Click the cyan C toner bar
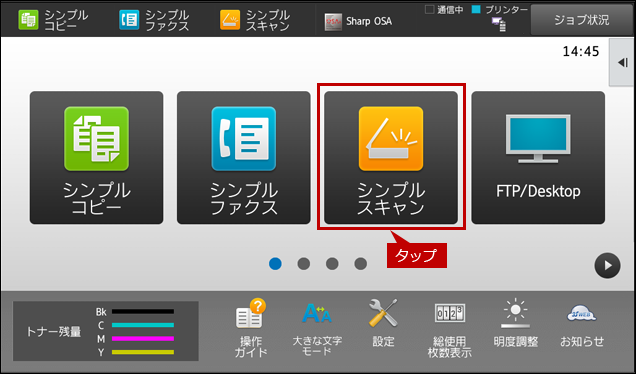 pyautogui.click(x=143, y=325)
